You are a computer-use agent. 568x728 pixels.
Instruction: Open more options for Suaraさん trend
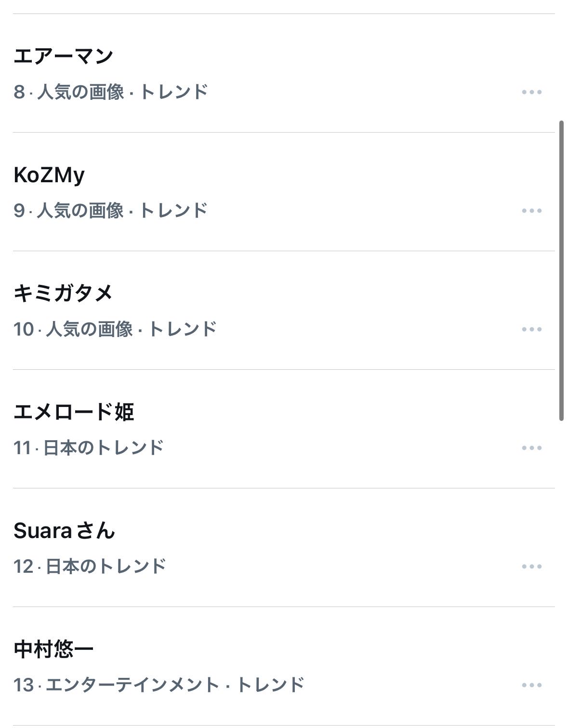click(x=531, y=566)
